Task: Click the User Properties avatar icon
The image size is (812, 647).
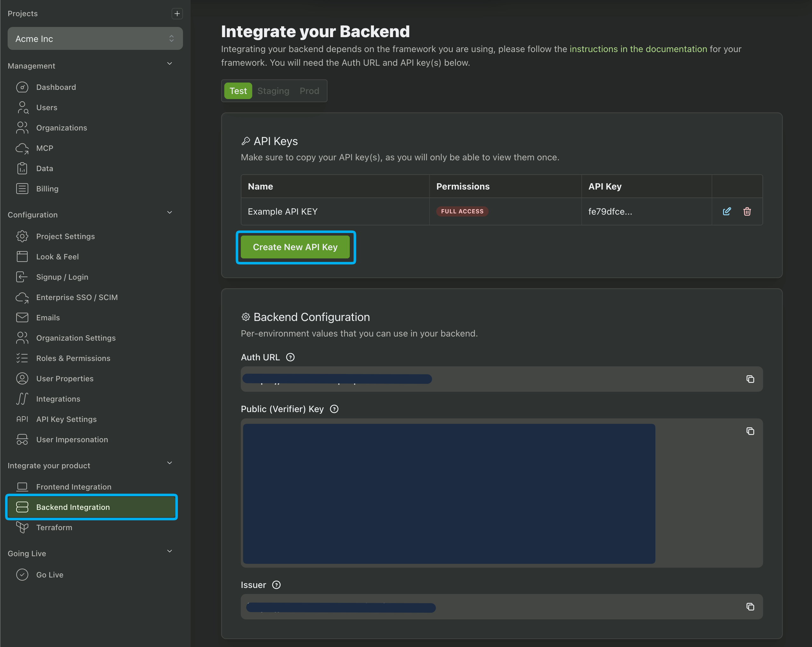Action: tap(22, 379)
